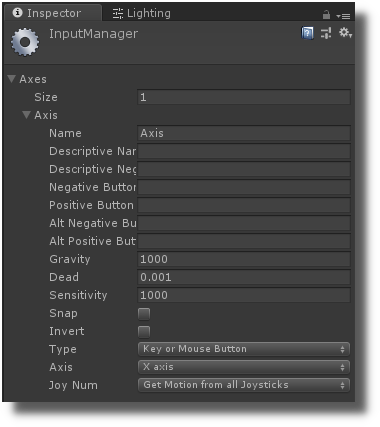Open the Axis dropdown showing X axis

point(244,367)
